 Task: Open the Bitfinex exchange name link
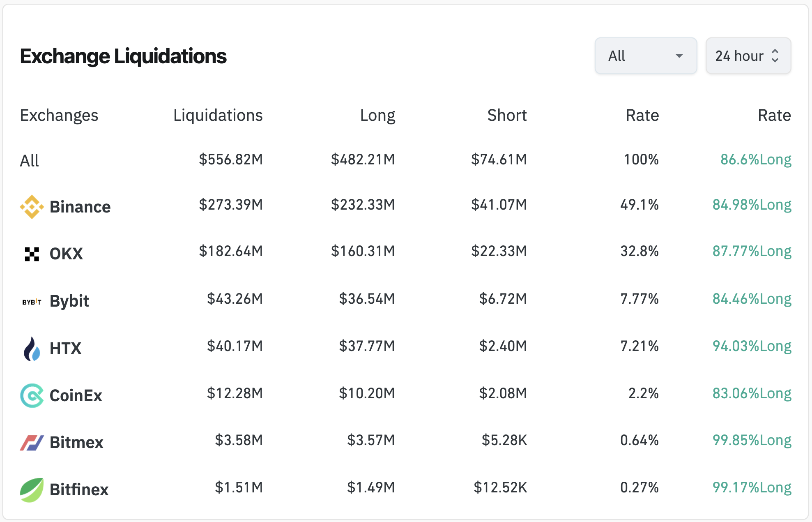click(79, 490)
